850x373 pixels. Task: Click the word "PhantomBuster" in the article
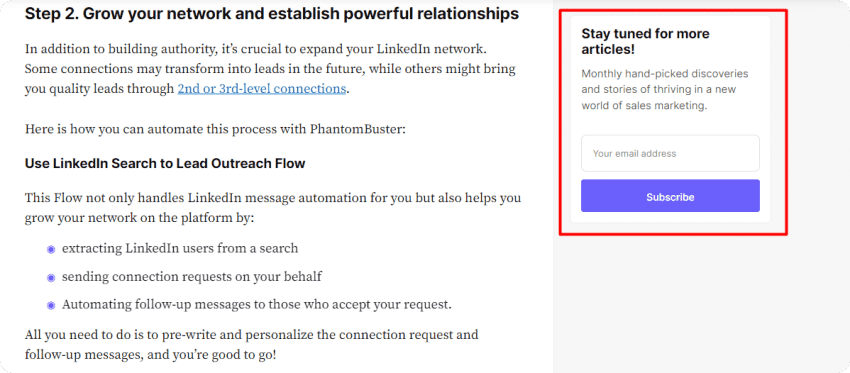coord(356,130)
